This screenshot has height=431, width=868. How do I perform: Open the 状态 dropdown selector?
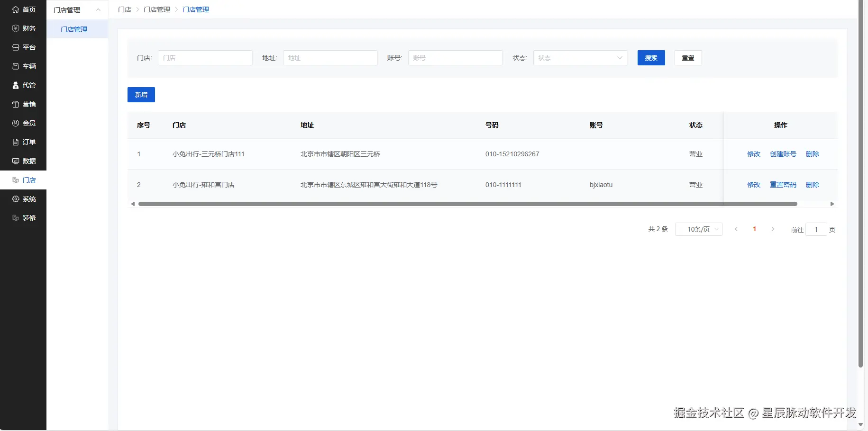580,58
